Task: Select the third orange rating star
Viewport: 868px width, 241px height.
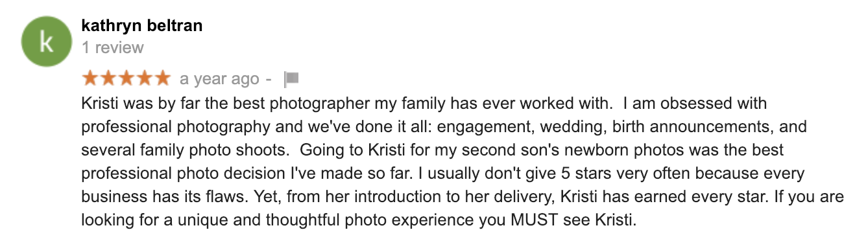Action: [127, 78]
